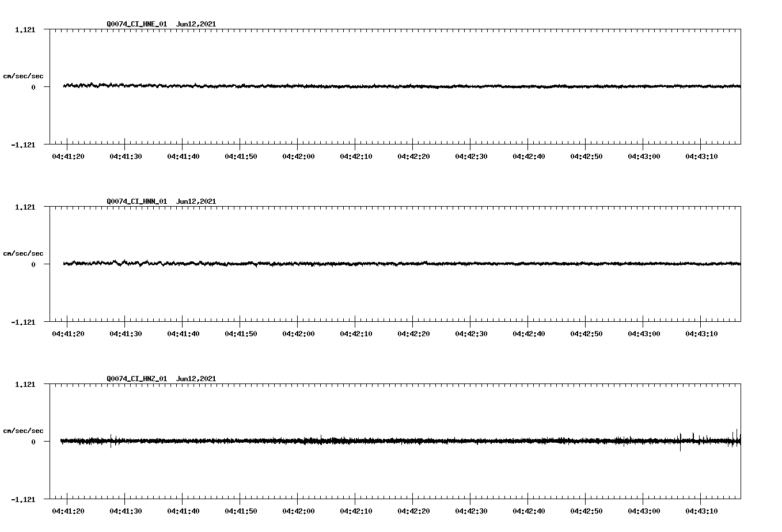Screen dimensions: 782x532
Task: Click the -1.121 lower limit on HNE chart
Action: (23, 145)
